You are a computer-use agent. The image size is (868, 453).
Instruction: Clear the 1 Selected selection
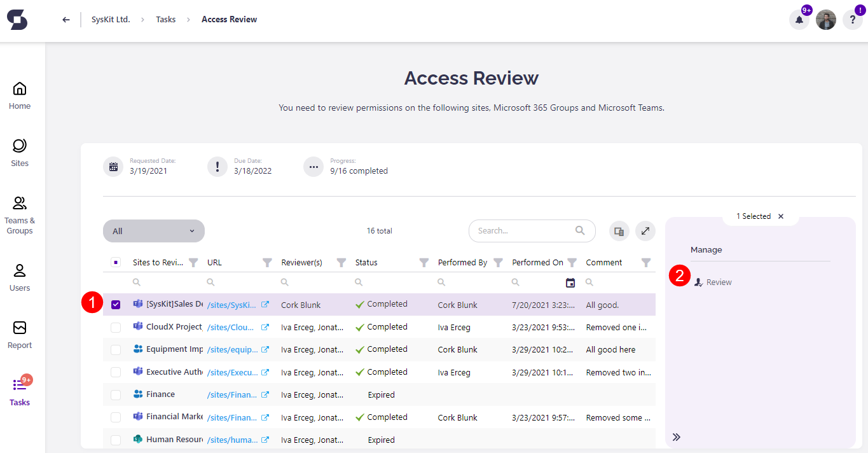click(x=781, y=216)
